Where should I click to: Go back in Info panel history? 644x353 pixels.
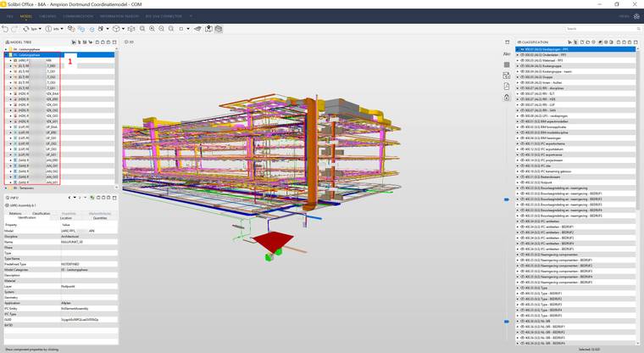[69, 198]
